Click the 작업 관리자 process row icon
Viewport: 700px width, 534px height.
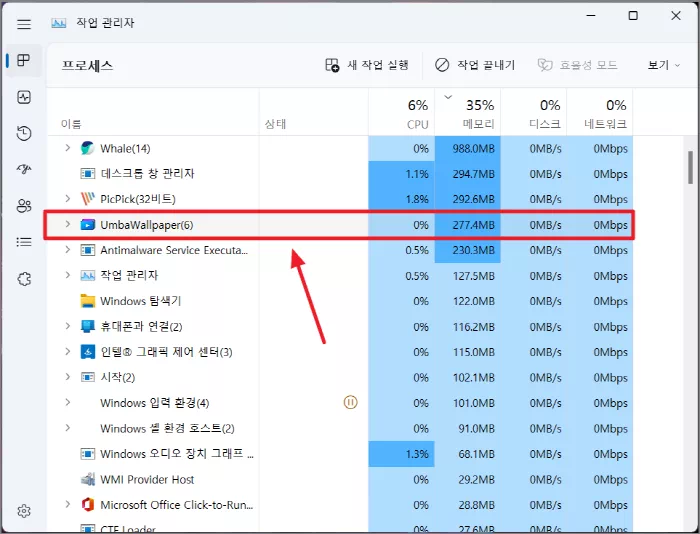tap(88, 275)
